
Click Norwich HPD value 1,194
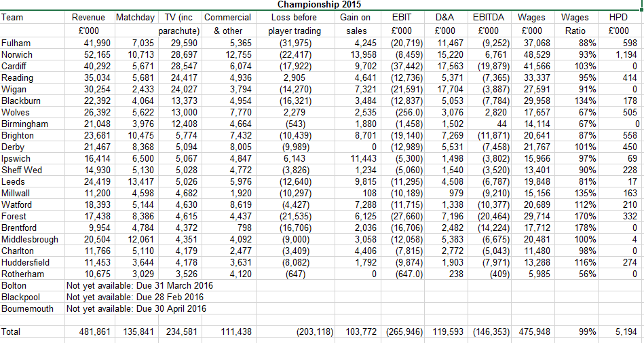627,55
